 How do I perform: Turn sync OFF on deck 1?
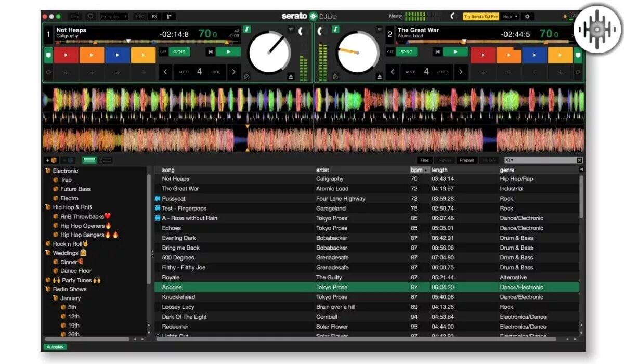pos(163,52)
